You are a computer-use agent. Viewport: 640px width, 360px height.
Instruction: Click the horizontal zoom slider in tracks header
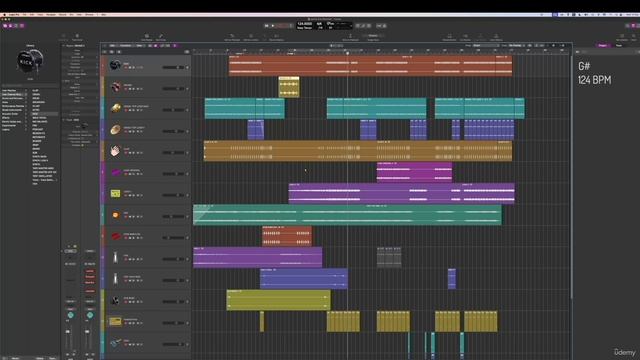(x=562, y=45)
